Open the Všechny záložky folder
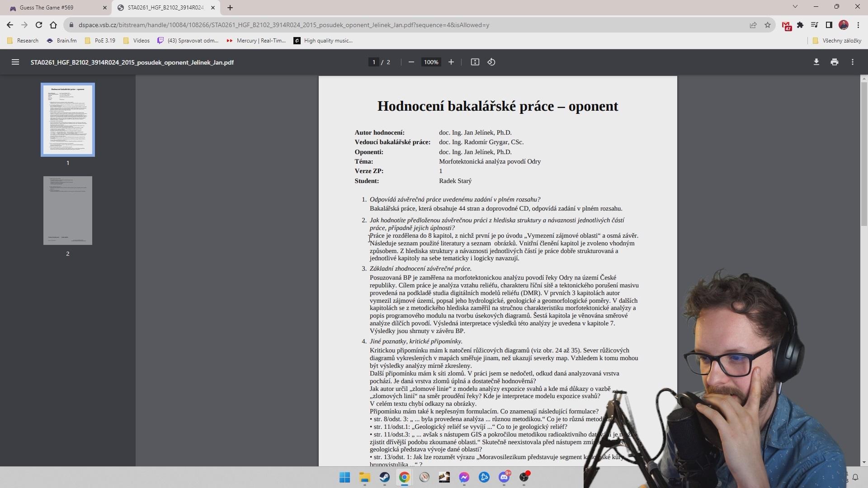Image resolution: width=868 pixels, height=488 pixels. tap(837, 41)
